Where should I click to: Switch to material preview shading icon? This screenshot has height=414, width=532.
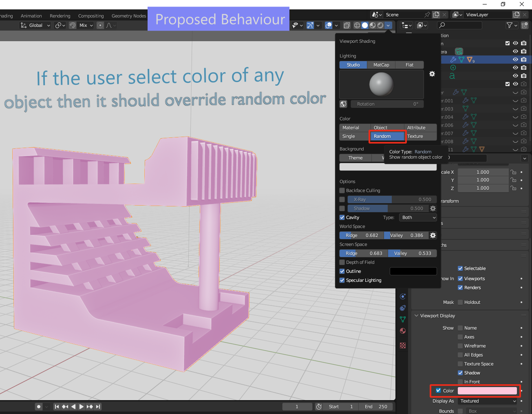(373, 25)
